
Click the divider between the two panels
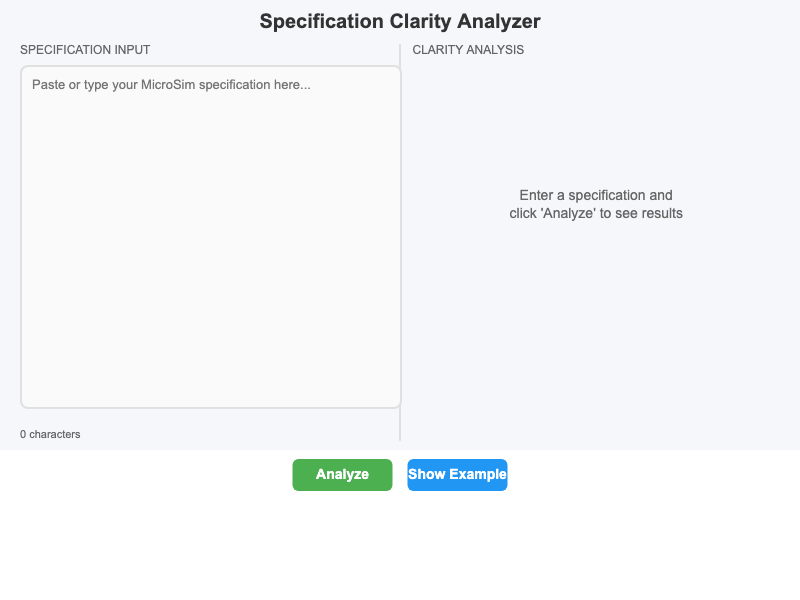click(400, 240)
